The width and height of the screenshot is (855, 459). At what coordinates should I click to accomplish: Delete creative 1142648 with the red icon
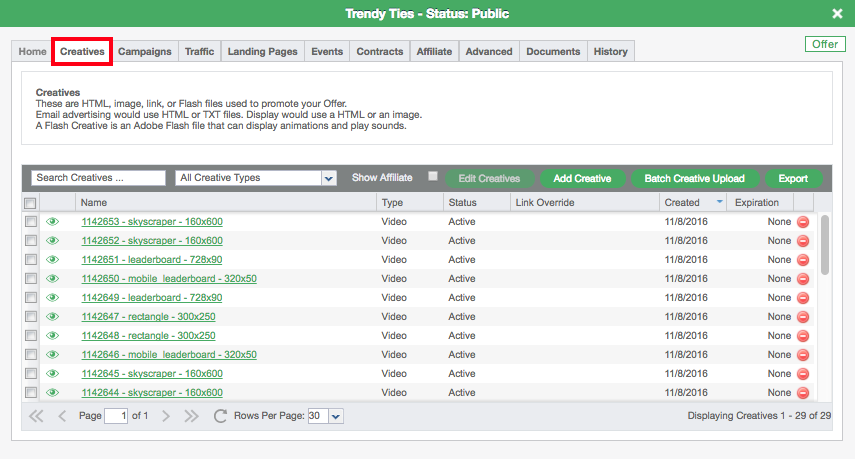[x=803, y=336]
